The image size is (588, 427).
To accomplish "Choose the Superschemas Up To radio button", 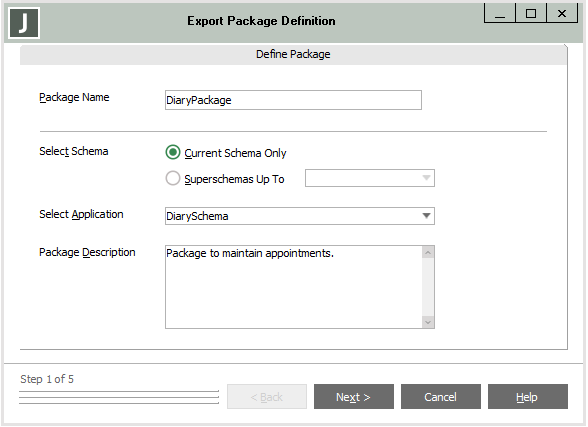I will (173, 178).
